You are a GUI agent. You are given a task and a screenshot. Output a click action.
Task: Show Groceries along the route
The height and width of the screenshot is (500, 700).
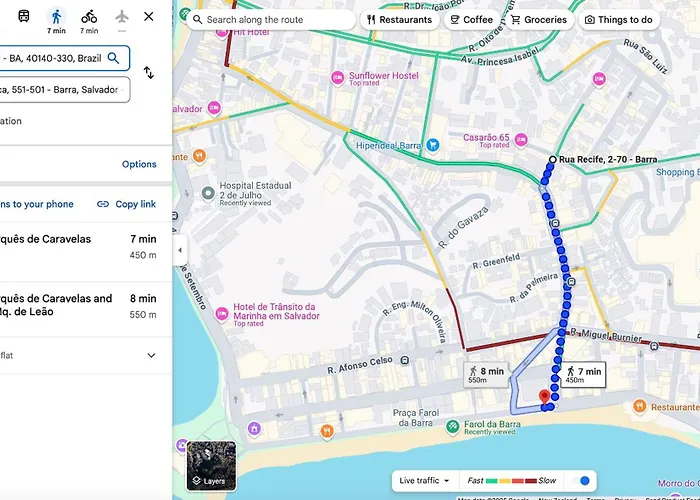(539, 20)
